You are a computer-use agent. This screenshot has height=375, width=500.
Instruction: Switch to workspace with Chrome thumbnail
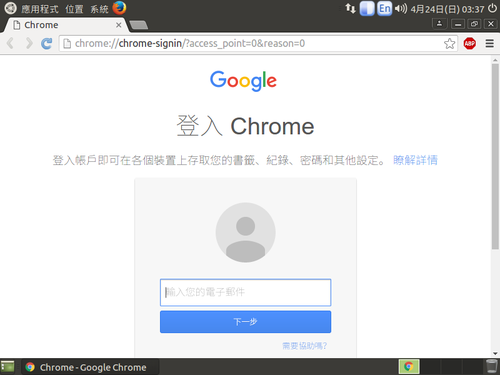409,367
